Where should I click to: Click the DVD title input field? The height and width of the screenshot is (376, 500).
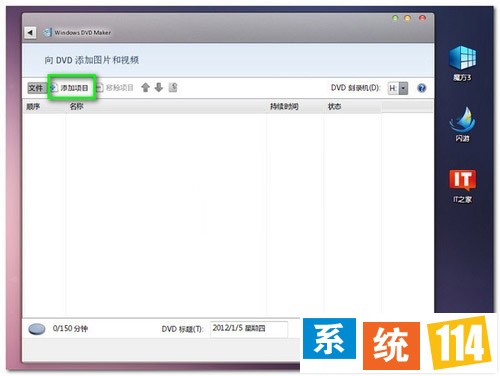tap(249, 329)
